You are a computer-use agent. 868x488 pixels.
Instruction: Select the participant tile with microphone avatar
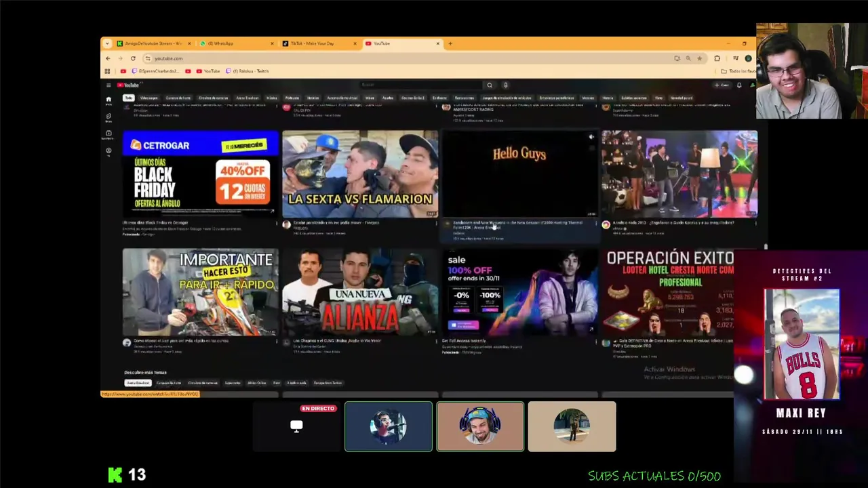tap(389, 426)
